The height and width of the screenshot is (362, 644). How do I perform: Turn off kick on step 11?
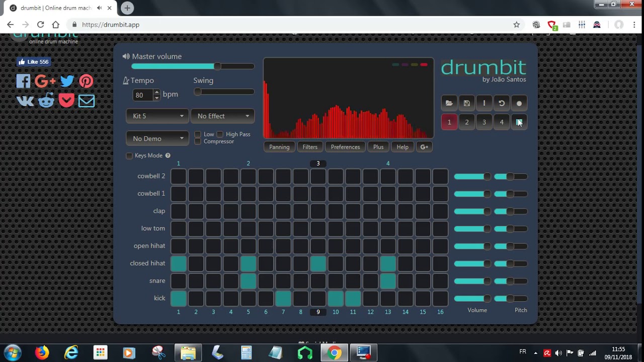(353, 299)
